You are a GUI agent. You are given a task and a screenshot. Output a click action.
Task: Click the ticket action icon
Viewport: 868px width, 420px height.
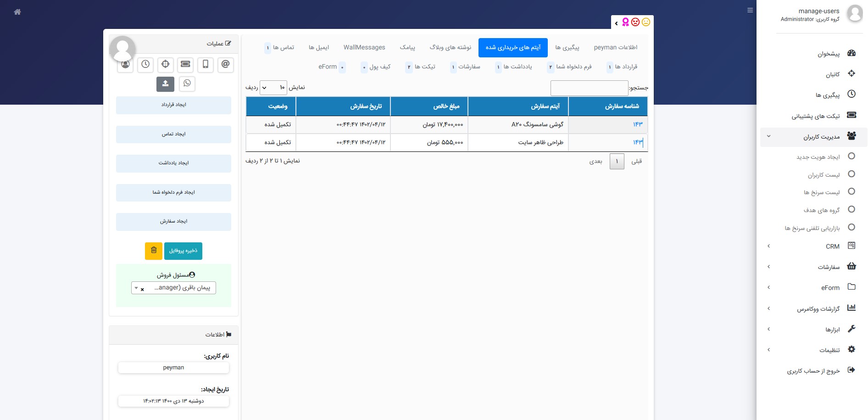[185, 64]
